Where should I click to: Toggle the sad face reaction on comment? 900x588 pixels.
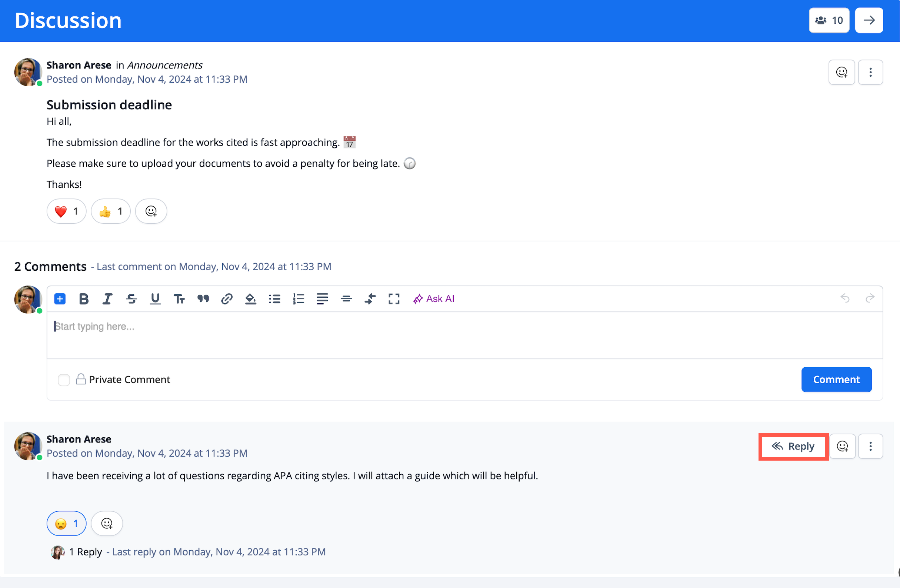(x=67, y=523)
